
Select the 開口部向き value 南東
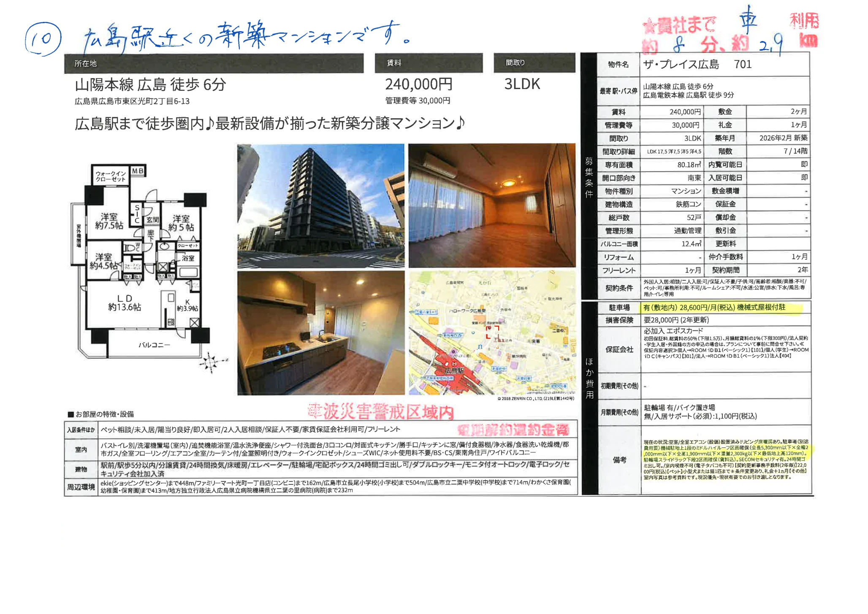(694, 178)
